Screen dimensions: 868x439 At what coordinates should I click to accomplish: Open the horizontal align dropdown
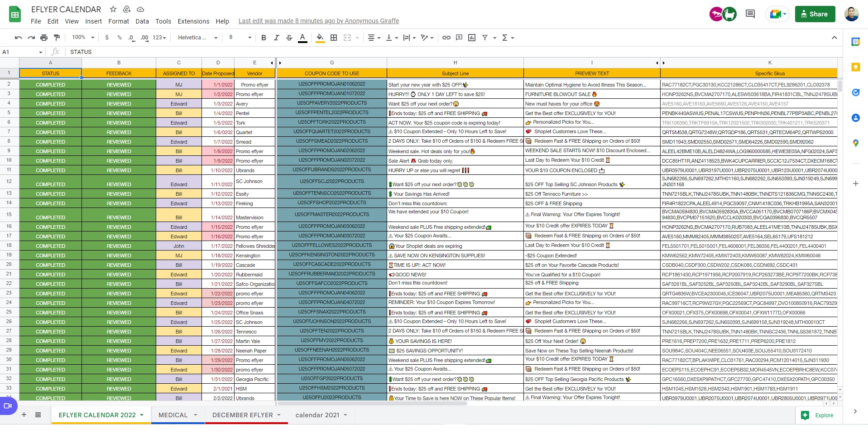tap(374, 38)
